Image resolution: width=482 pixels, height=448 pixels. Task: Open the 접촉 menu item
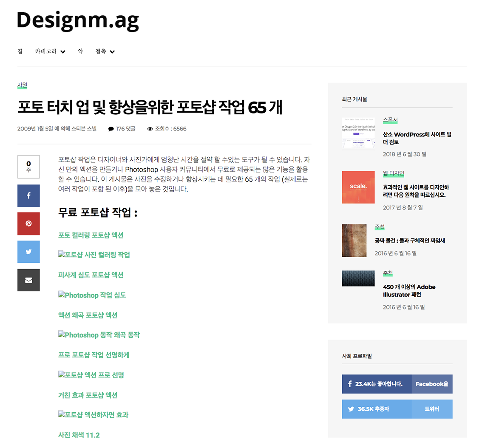click(101, 51)
